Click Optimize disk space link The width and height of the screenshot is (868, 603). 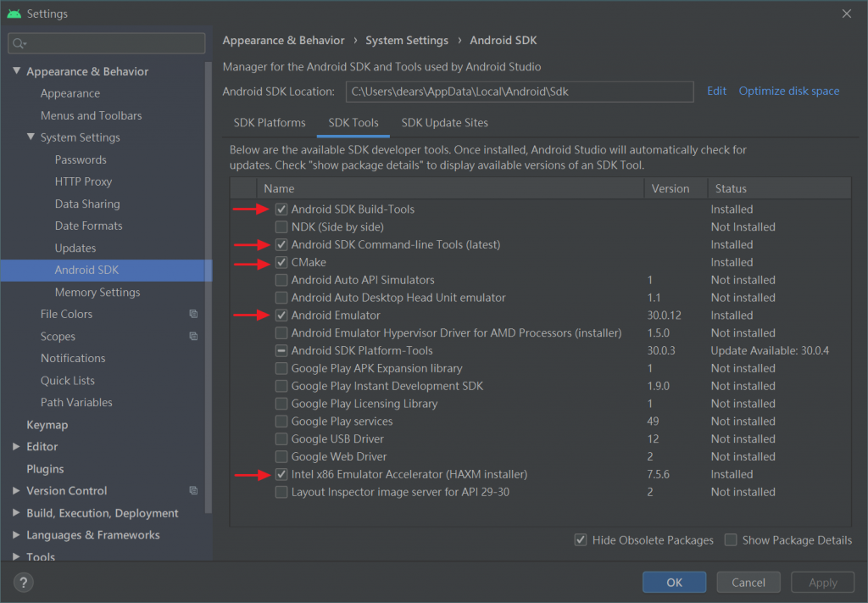click(789, 91)
